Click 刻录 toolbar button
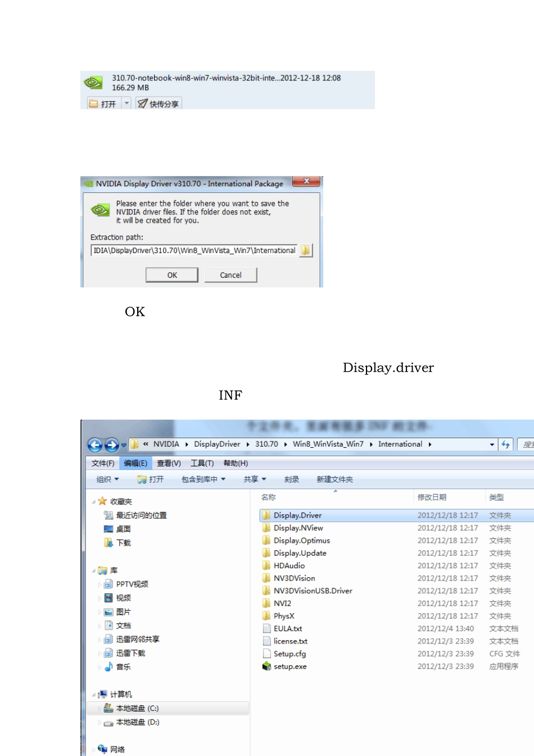 coord(291,479)
